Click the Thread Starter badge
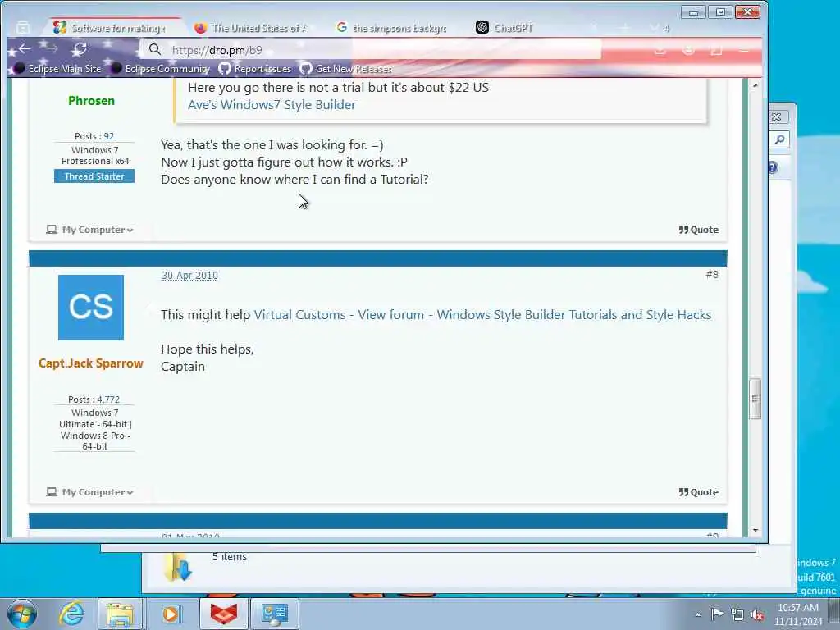Image resolution: width=840 pixels, height=630 pixels. tap(94, 176)
